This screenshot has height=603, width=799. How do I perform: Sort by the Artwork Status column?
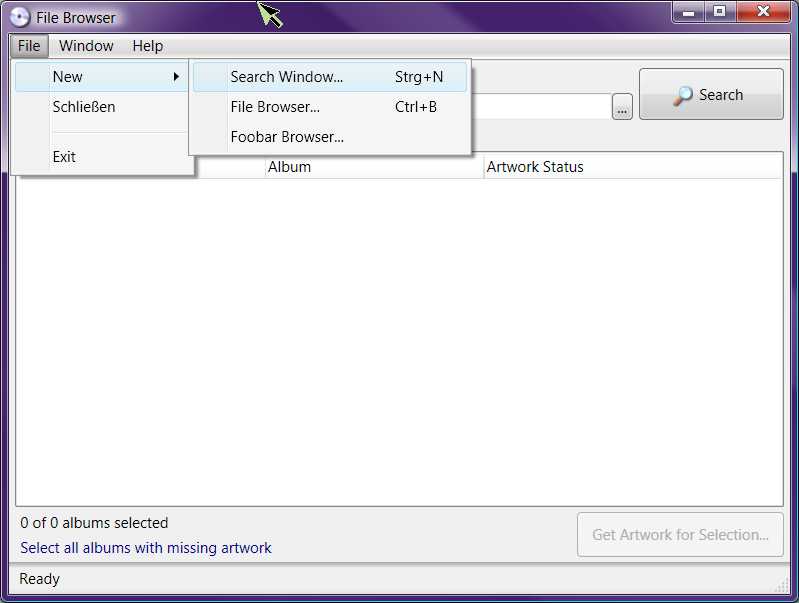632,167
